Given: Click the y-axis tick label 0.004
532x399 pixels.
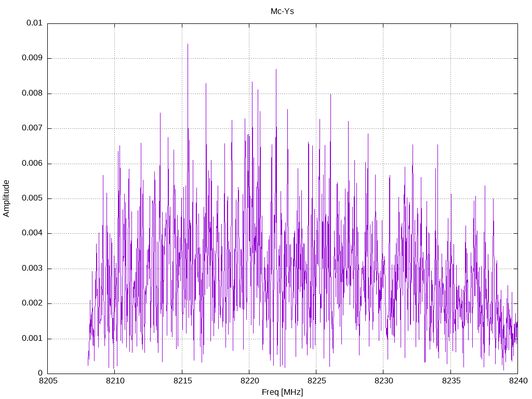Looking at the screenshot, I should coord(32,233).
